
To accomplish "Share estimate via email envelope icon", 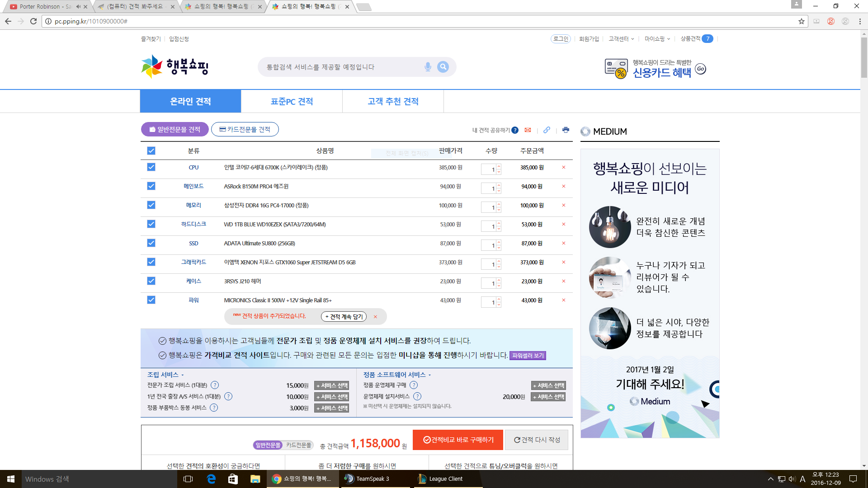I will click(x=528, y=130).
